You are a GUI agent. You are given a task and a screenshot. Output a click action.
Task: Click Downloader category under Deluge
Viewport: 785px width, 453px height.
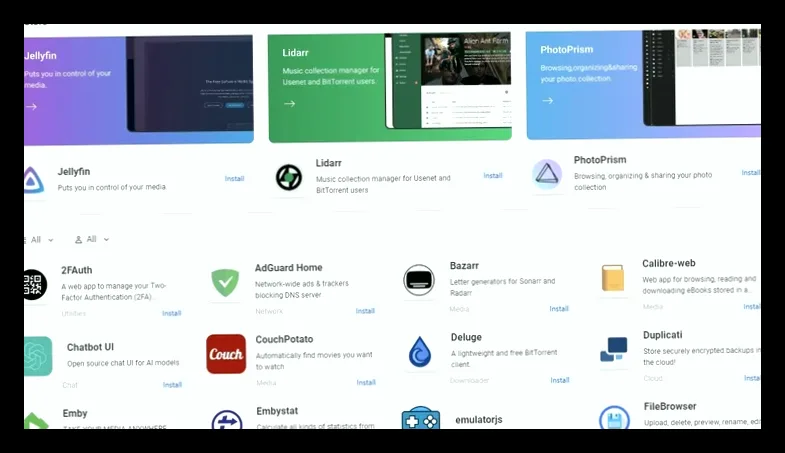[469, 380]
